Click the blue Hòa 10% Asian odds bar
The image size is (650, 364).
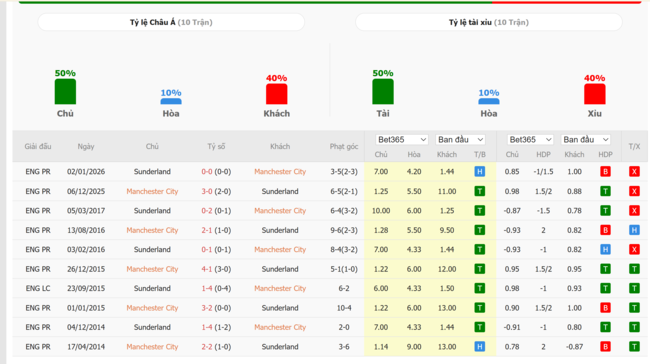pos(171,101)
